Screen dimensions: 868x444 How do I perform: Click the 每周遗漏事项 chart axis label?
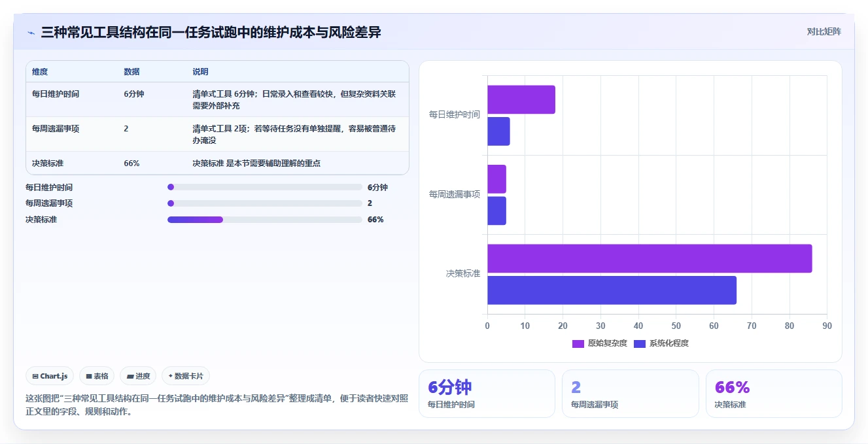tap(455, 194)
